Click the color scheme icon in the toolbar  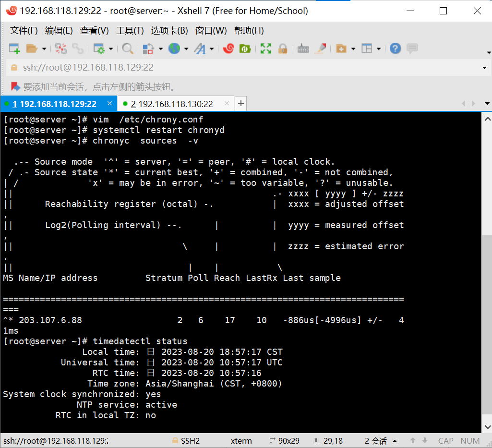coord(148,48)
